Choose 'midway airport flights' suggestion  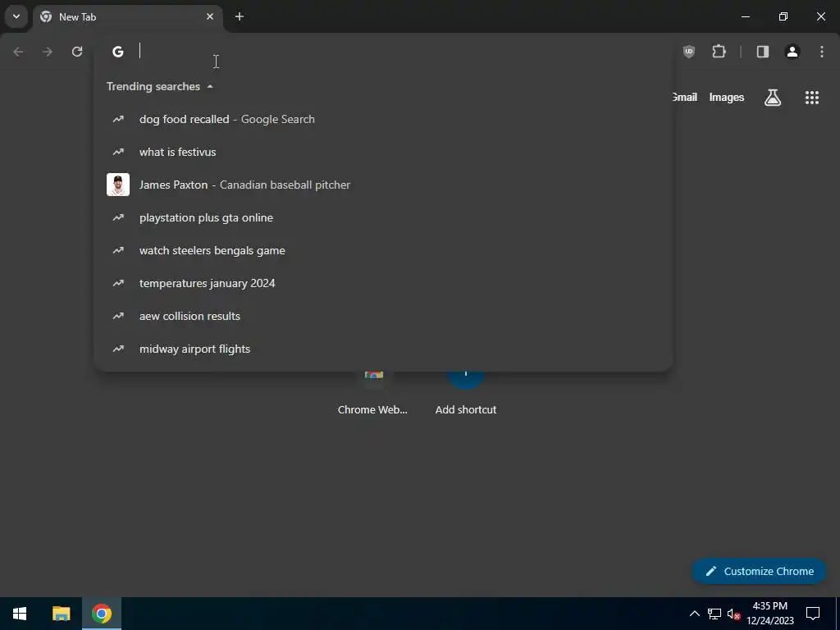[383, 349]
